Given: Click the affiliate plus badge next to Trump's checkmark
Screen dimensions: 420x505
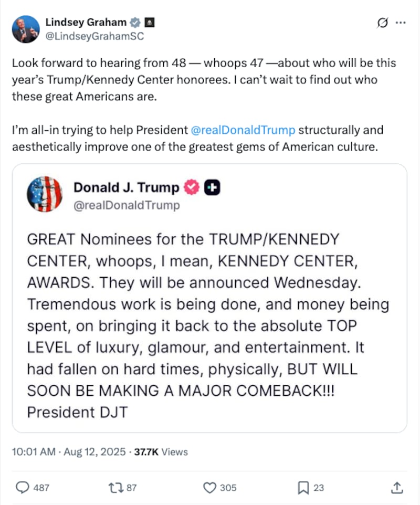Looking at the screenshot, I should coord(211,187).
